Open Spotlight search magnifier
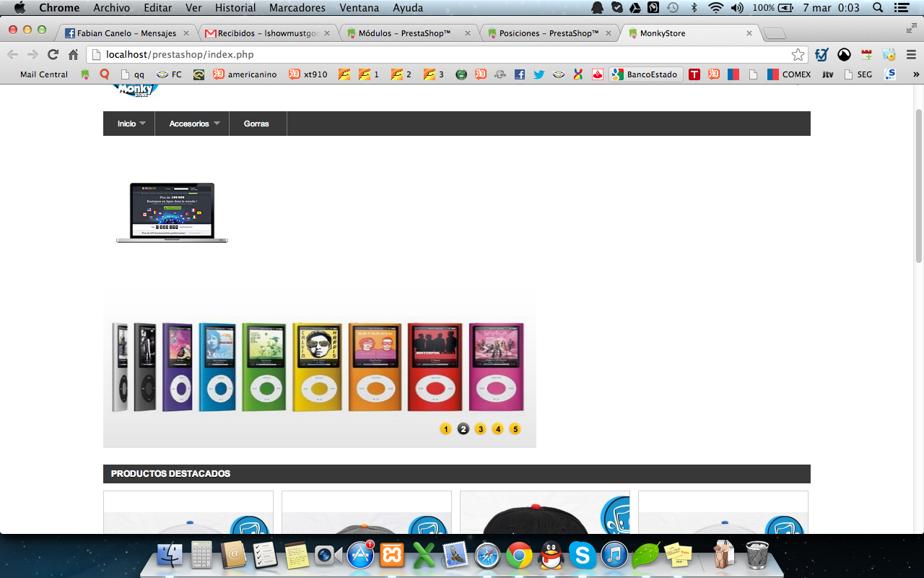Screen dimensions: 924x578 pyautogui.click(x=878, y=8)
